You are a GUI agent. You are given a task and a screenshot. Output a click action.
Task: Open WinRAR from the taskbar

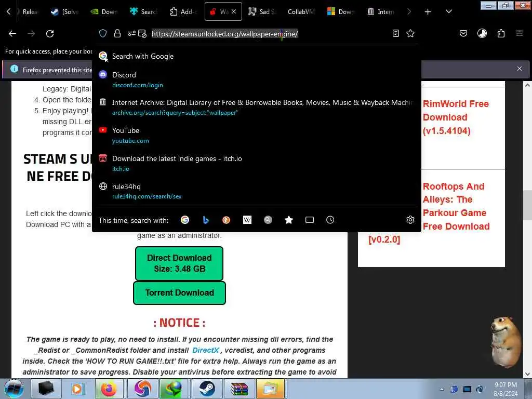[x=239, y=389]
